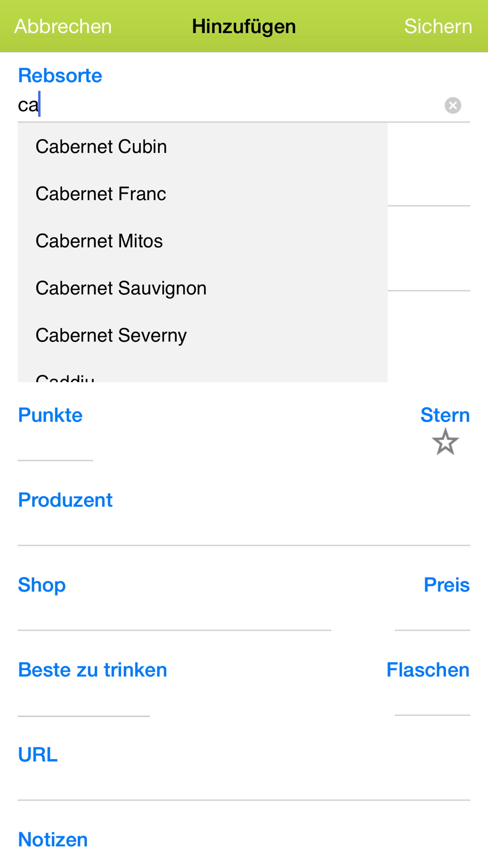488x868 pixels.
Task: Tap Sichern to save entry
Action: [x=438, y=26]
